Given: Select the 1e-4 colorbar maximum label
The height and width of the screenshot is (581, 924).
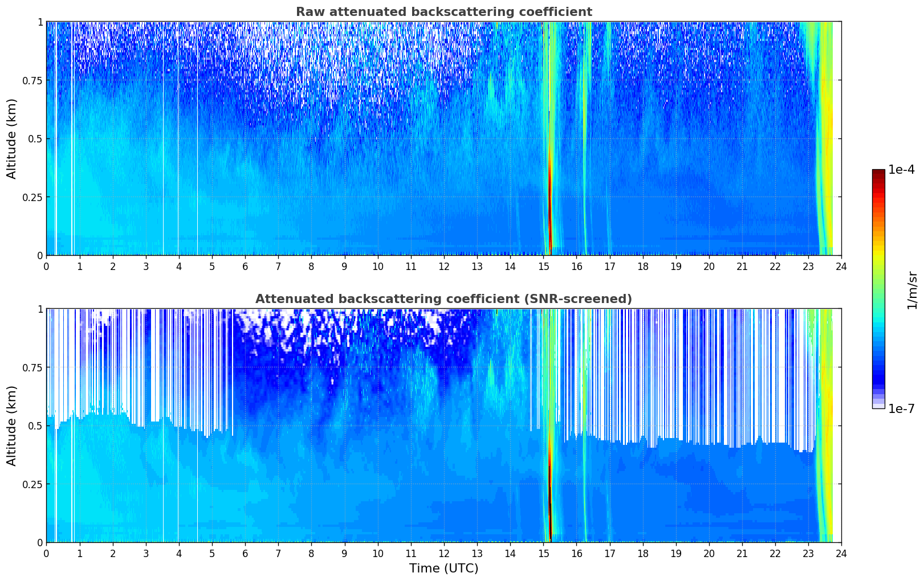Looking at the screenshot, I should tap(901, 170).
